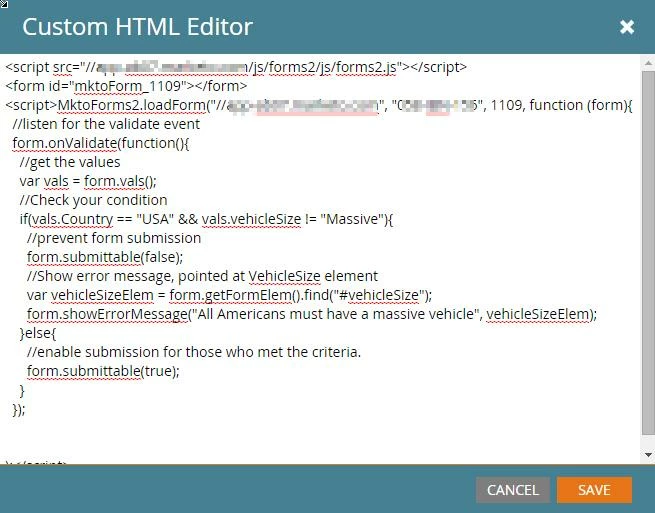Screen dimensions: 655x513
Task: Click the forms2.js script src line
Action: 236,67
